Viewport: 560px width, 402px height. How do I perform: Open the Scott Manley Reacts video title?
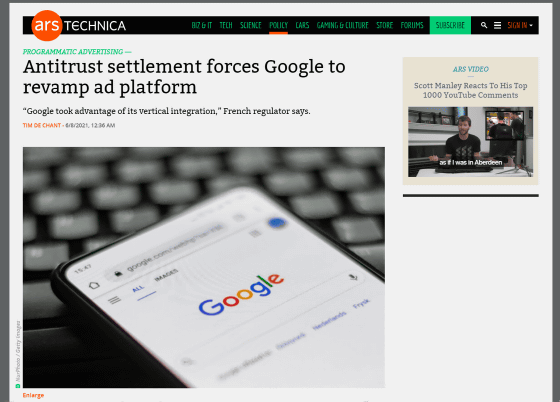[x=470, y=90]
